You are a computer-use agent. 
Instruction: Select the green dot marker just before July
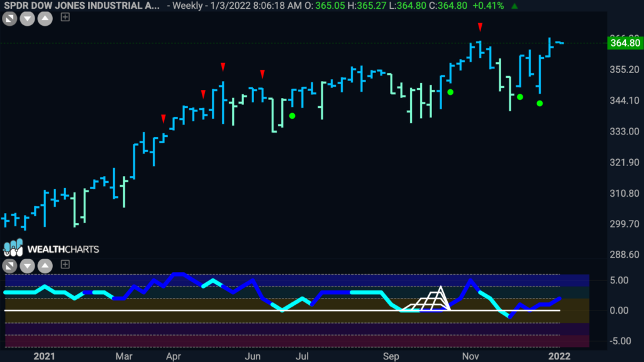tap(292, 116)
